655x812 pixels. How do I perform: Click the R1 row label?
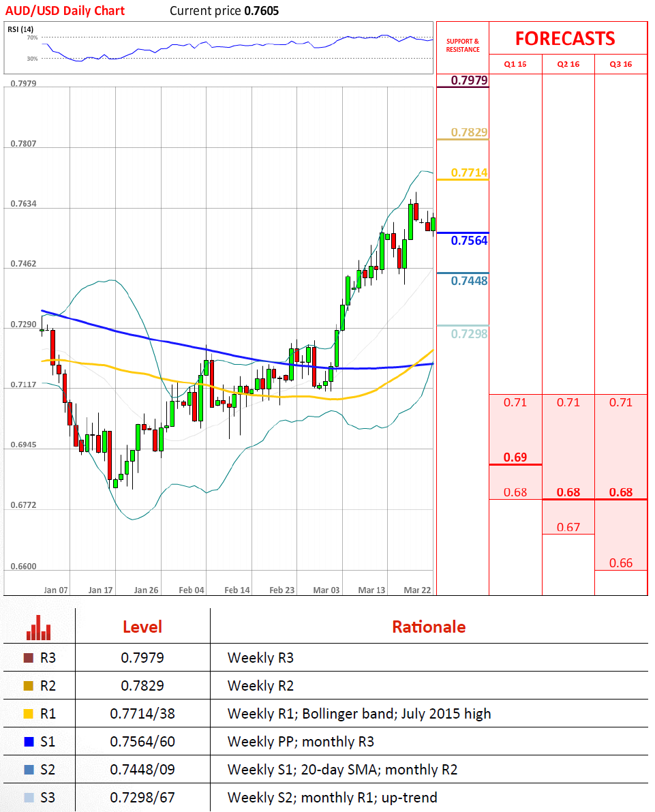48,714
